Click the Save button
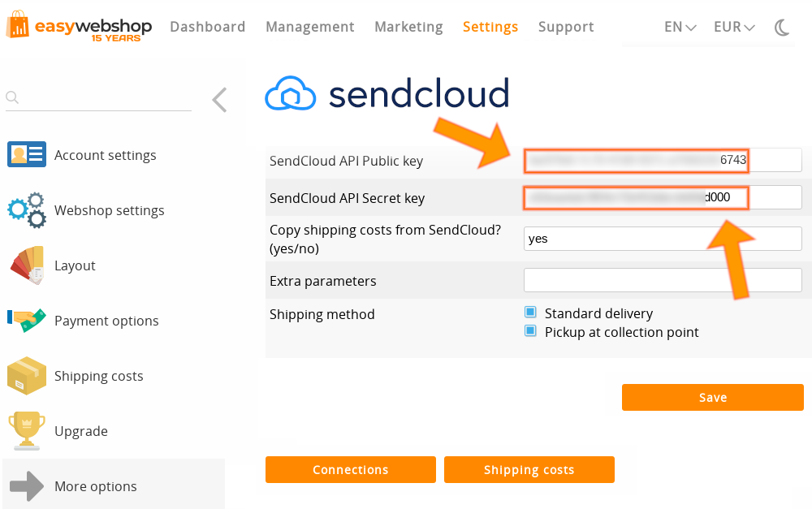This screenshot has width=812, height=509. click(712, 397)
